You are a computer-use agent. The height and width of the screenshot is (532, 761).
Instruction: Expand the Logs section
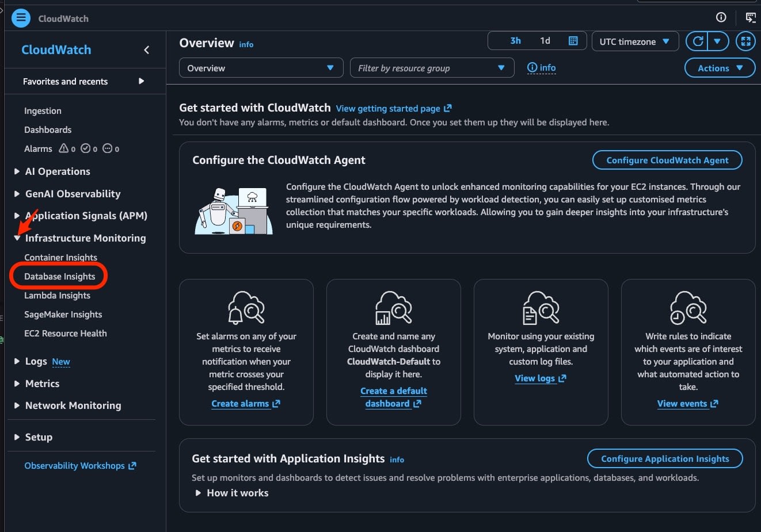17,361
